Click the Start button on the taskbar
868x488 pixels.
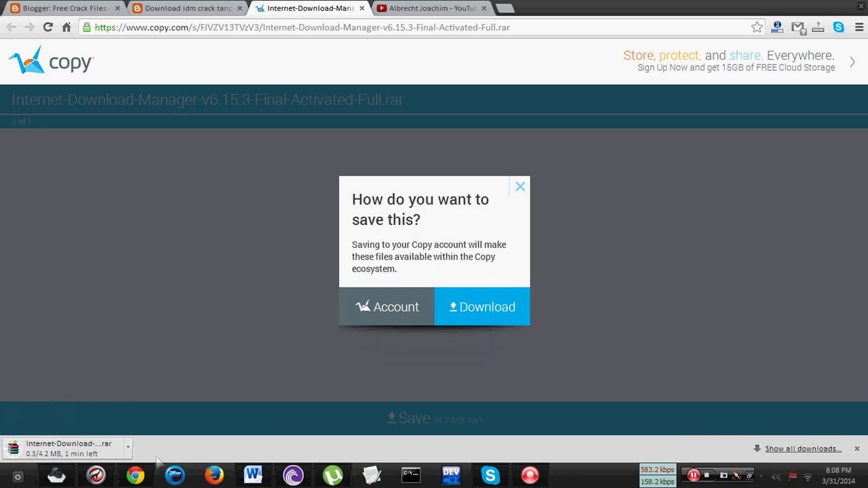point(18,476)
